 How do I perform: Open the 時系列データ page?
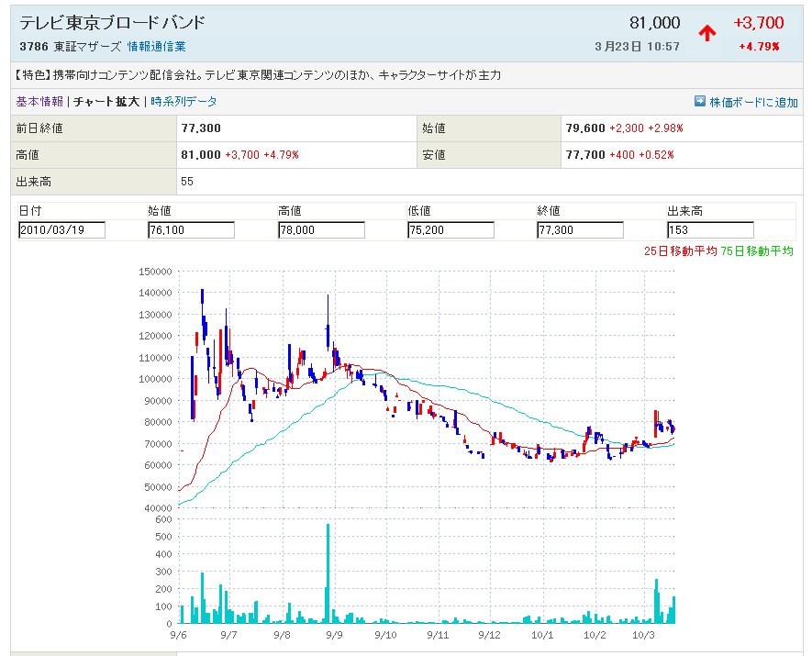tap(184, 102)
